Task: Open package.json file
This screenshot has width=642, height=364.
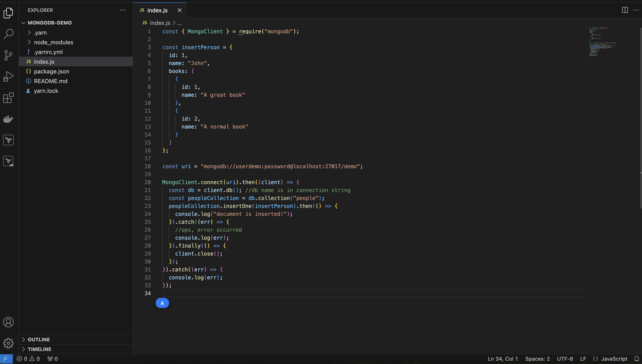Action: tap(76, 71)
